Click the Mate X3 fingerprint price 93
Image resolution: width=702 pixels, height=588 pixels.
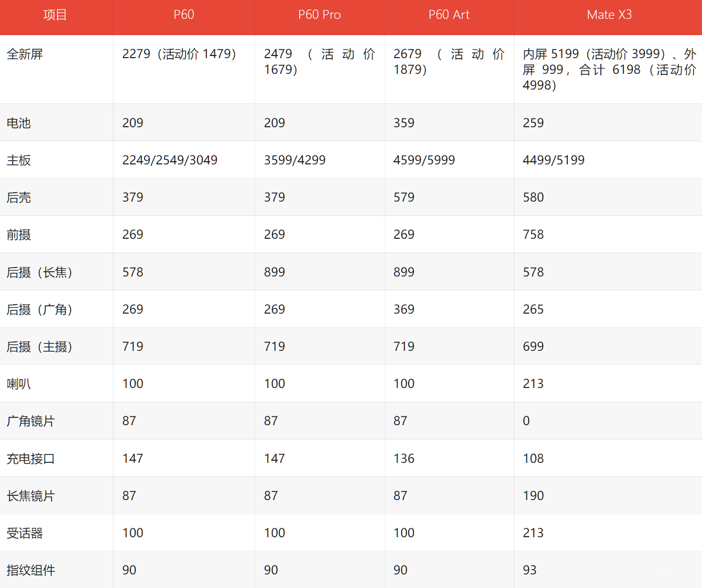click(530, 570)
